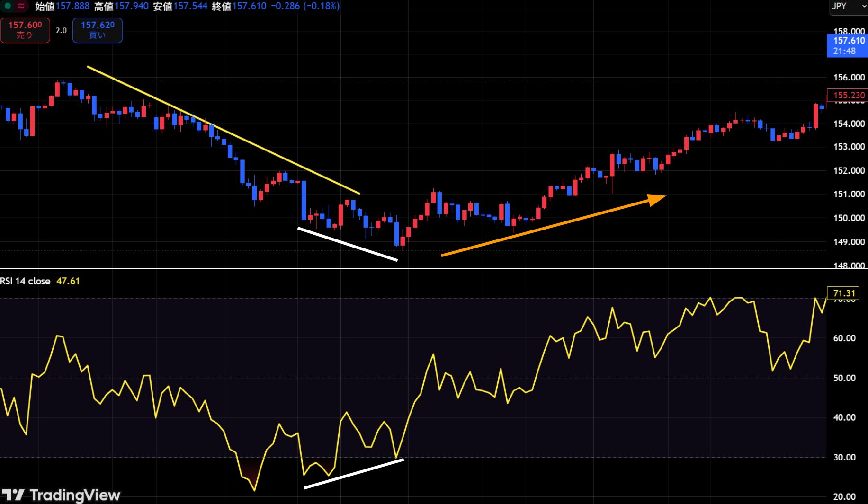Screen dimensions: 868x504
Task: Select the white divergence line on RSI
Action: pyautogui.click(x=354, y=473)
